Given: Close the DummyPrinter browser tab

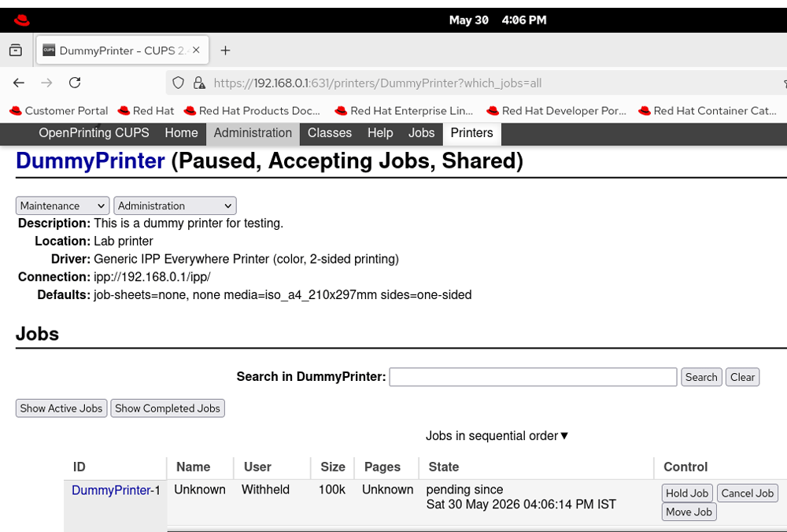Looking at the screenshot, I should pos(196,50).
